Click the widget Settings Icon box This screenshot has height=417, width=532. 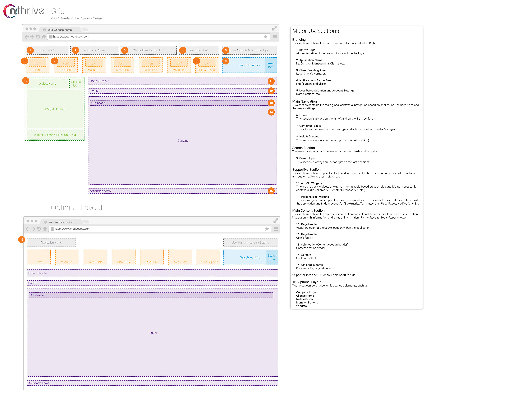click(x=76, y=83)
